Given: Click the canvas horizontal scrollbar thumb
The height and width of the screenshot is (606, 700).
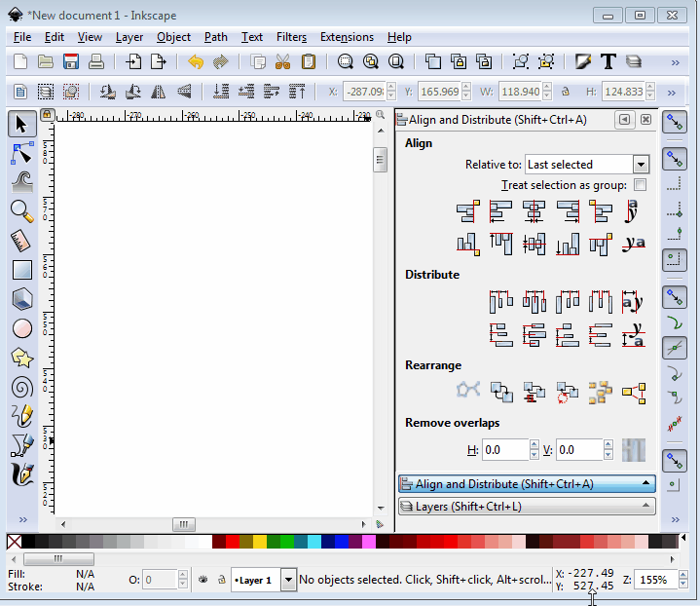Looking at the screenshot, I should (x=183, y=524).
